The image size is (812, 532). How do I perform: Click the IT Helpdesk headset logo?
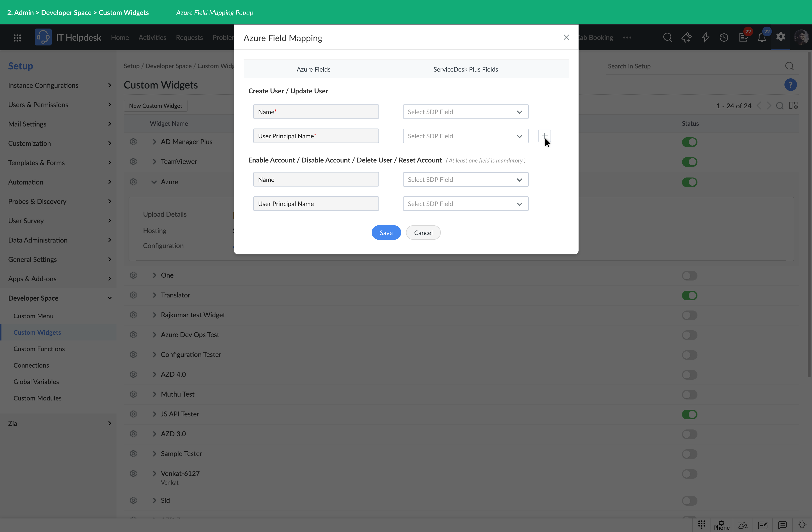pyautogui.click(x=43, y=37)
